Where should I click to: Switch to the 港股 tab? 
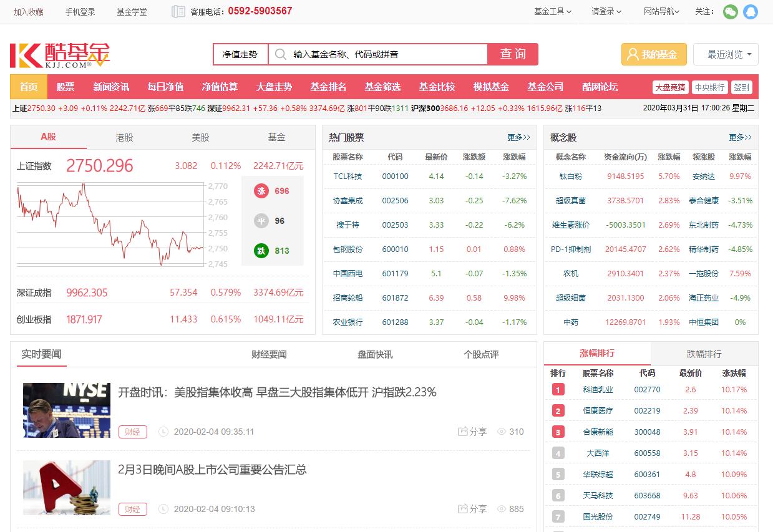click(x=124, y=137)
